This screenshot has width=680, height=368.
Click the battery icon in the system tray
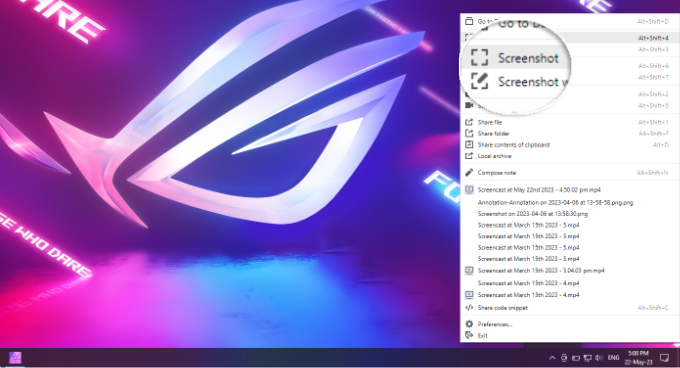[575, 358]
